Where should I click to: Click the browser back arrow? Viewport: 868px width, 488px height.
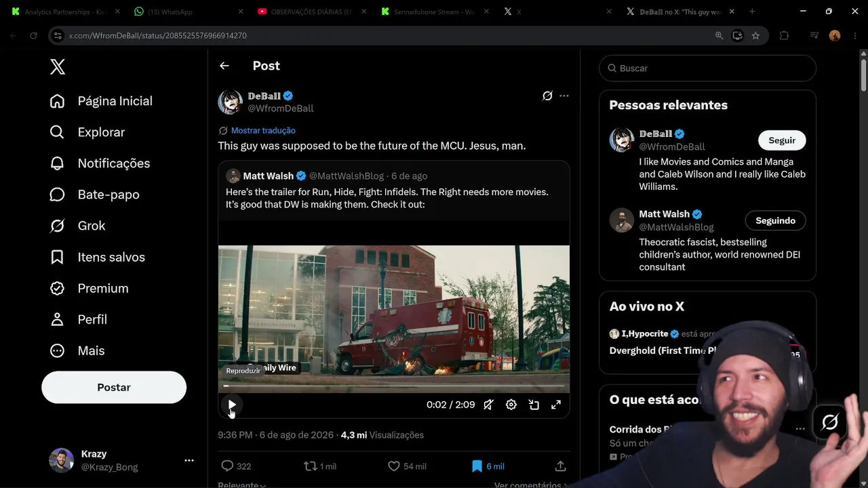point(13,36)
